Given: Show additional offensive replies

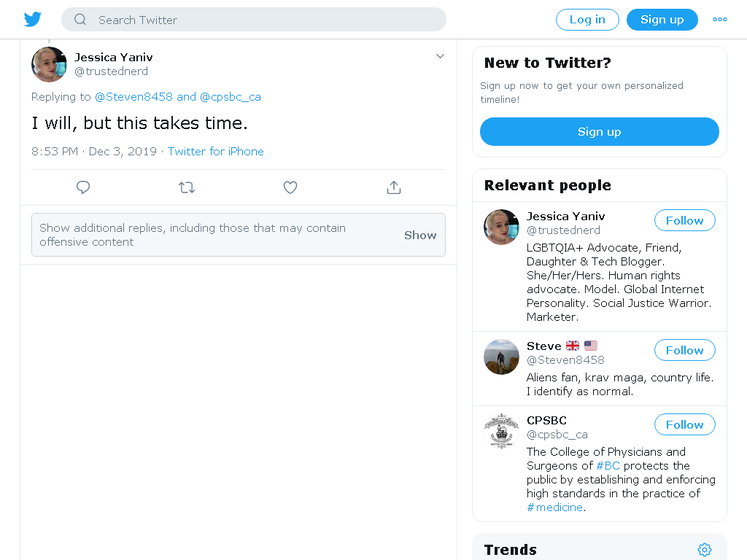Looking at the screenshot, I should click(x=419, y=235).
